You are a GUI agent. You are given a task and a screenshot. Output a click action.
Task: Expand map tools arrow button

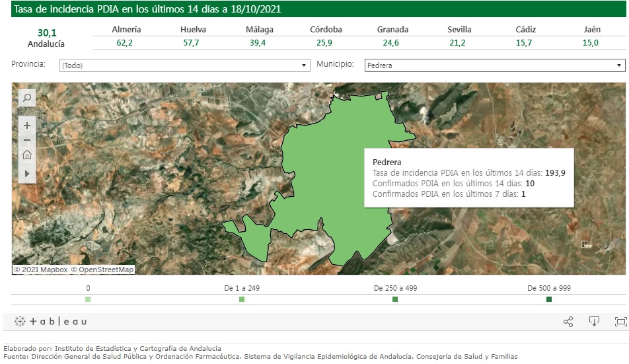pyautogui.click(x=27, y=172)
